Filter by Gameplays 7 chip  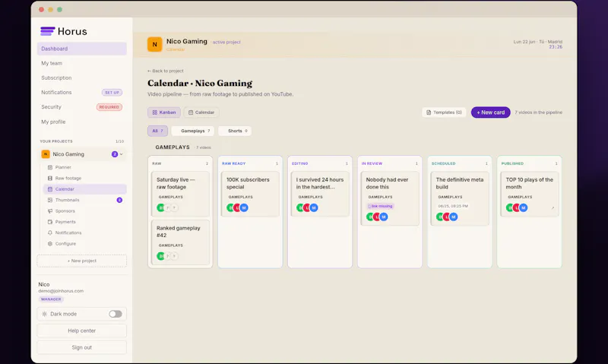(193, 131)
